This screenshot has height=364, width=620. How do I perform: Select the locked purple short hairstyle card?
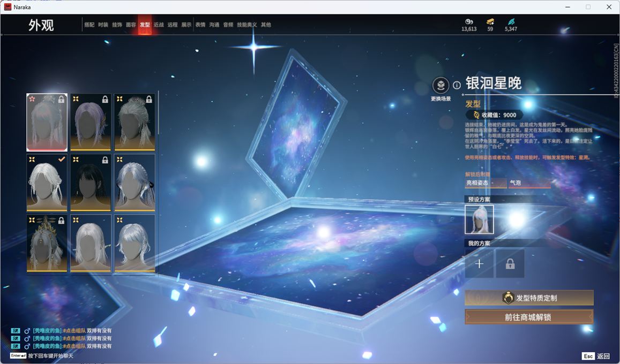point(91,123)
